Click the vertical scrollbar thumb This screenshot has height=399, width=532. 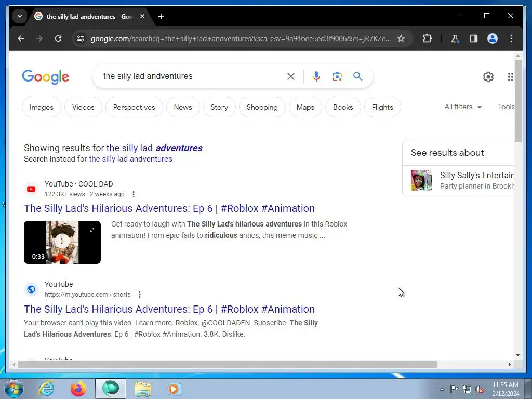(x=518, y=101)
